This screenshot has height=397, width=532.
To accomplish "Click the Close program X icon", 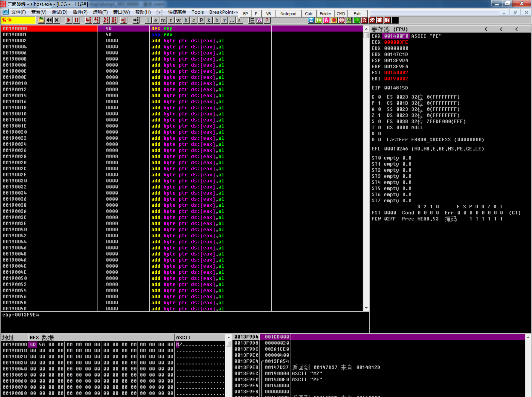I will [57, 20].
